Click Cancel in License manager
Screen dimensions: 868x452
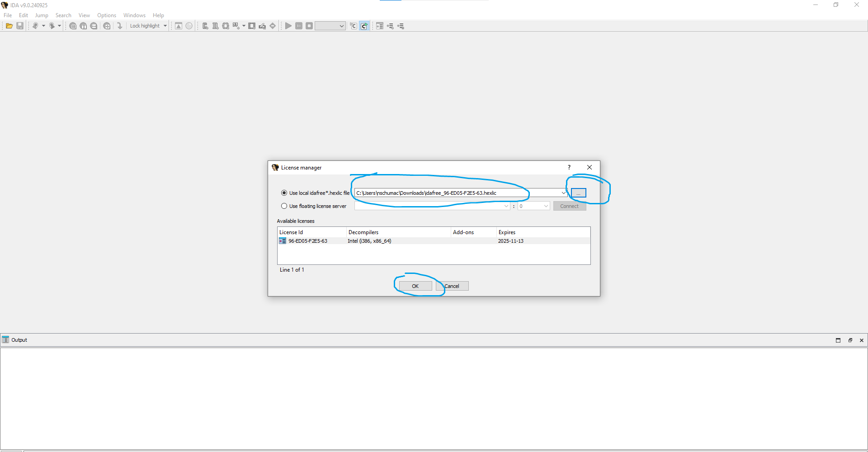452,286
